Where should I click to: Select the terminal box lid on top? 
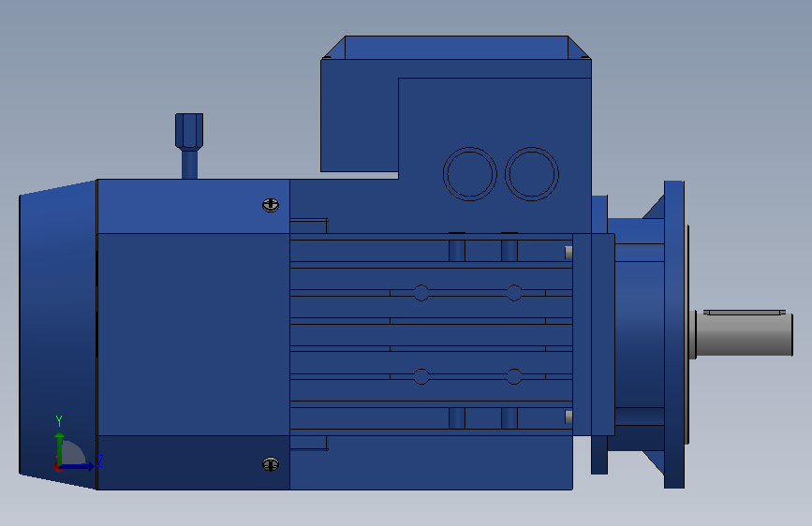456,48
